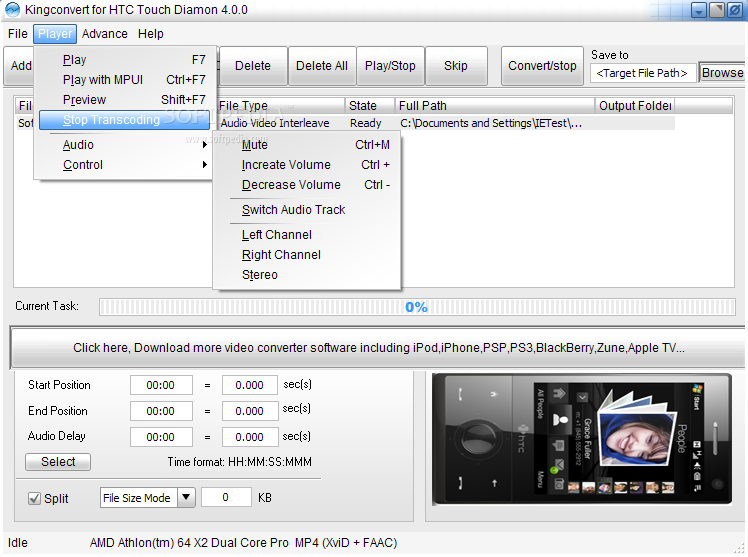Minimize the Kingconvert window
Screen dimensions: 748x557
(x=698, y=10)
